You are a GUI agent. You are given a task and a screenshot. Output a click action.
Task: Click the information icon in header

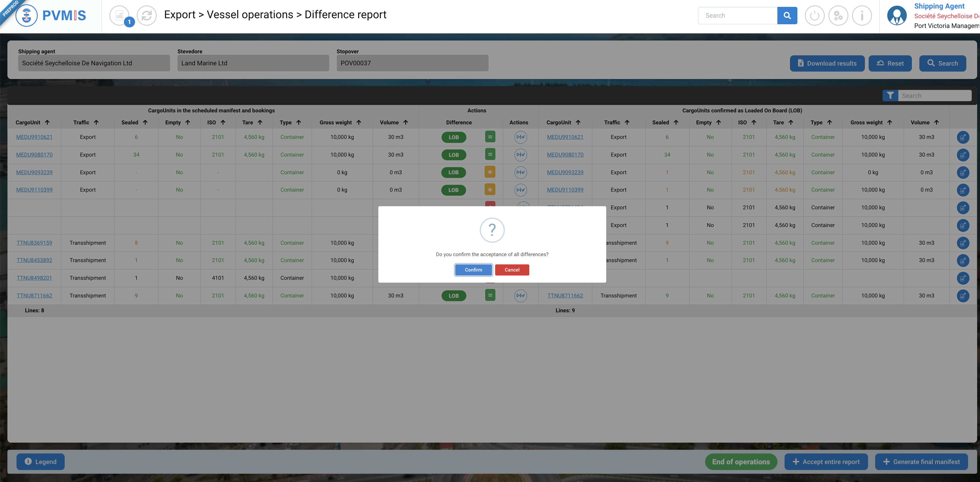click(862, 16)
